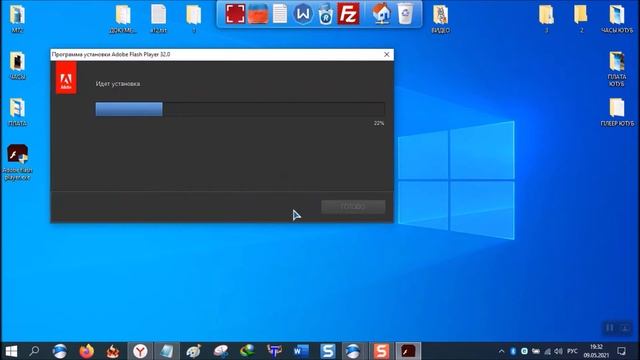Click the Bluetooth tray icon
This screenshot has width=640, height=360.
pyautogui.click(x=513, y=351)
